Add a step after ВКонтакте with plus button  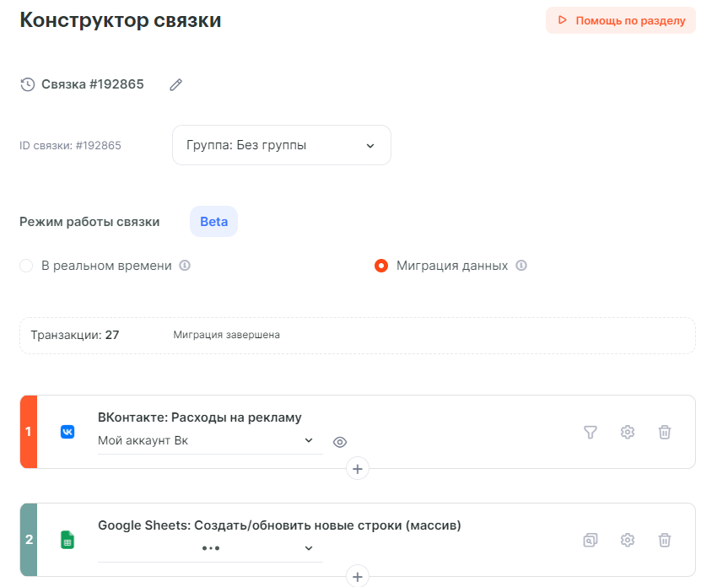(x=358, y=469)
